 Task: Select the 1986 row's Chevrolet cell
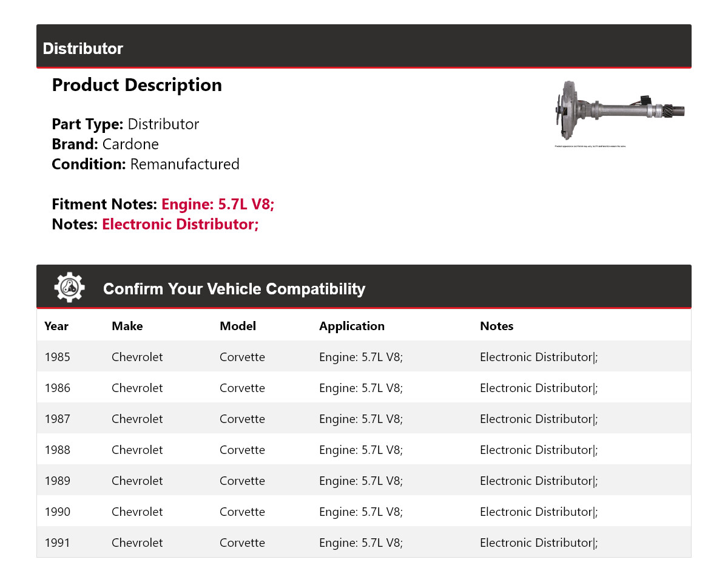tap(137, 388)
